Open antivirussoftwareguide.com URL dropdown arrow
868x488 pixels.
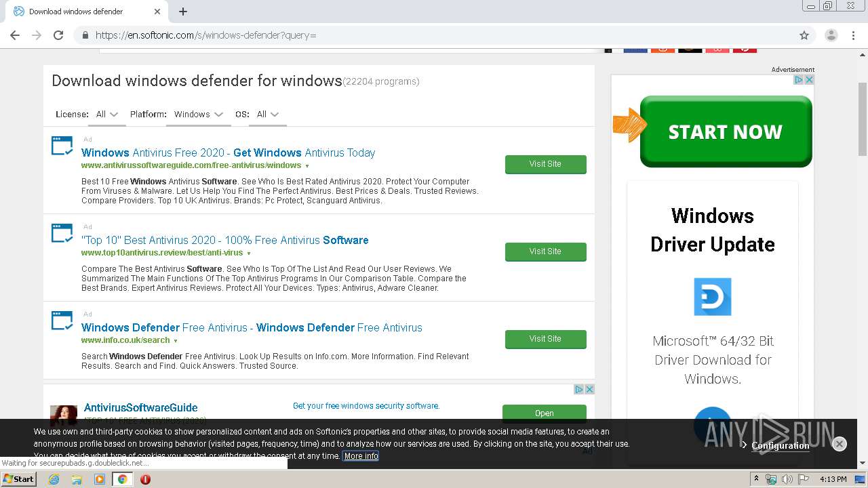pyautogui.click(x=307, y=166)
